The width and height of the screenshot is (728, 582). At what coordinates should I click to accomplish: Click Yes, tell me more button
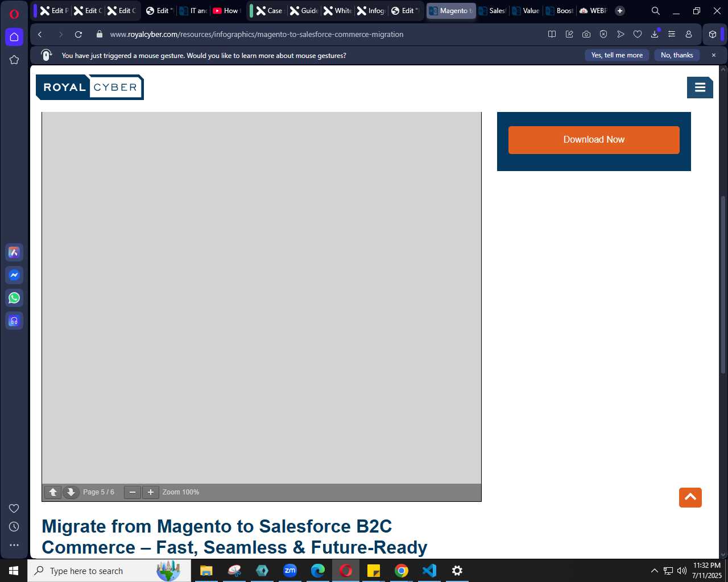click(617, 55)
